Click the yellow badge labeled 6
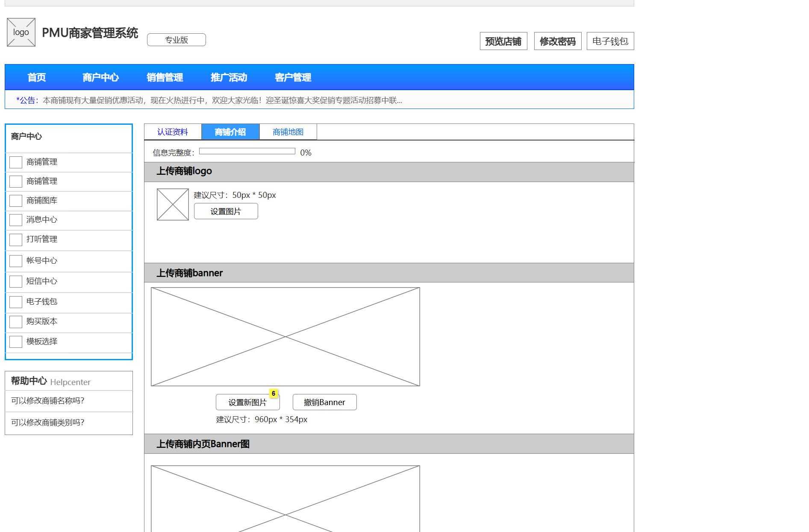The width and height of the screenshot is (809, 532). tap(274, 393)
